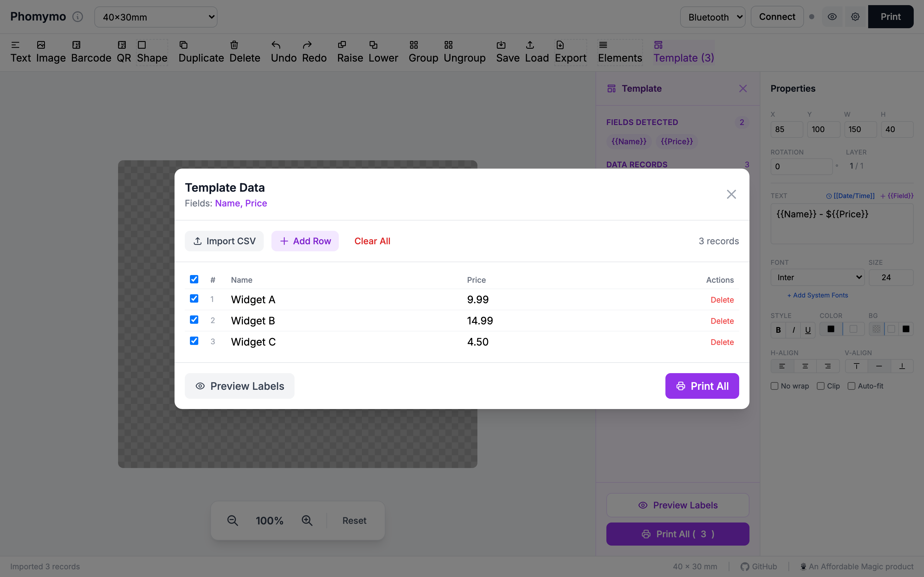Clear all data records

(372, 241)
